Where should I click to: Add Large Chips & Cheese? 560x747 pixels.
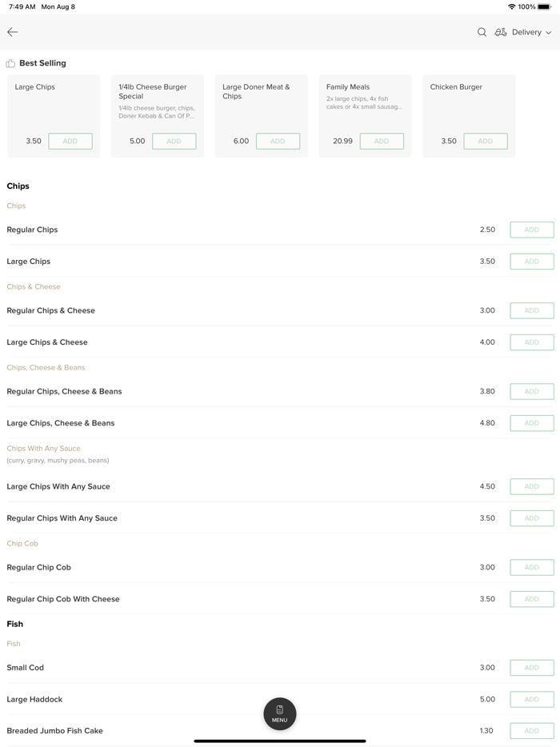532,342
